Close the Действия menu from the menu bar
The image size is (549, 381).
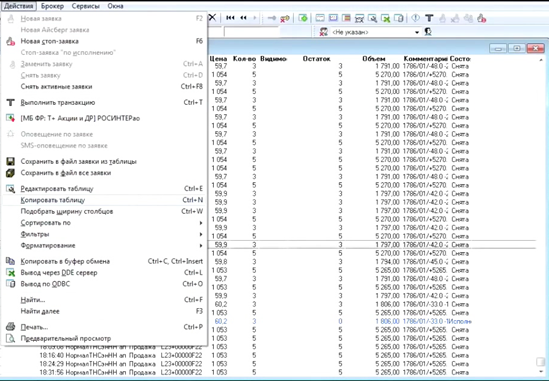click(x=19, y=6)
